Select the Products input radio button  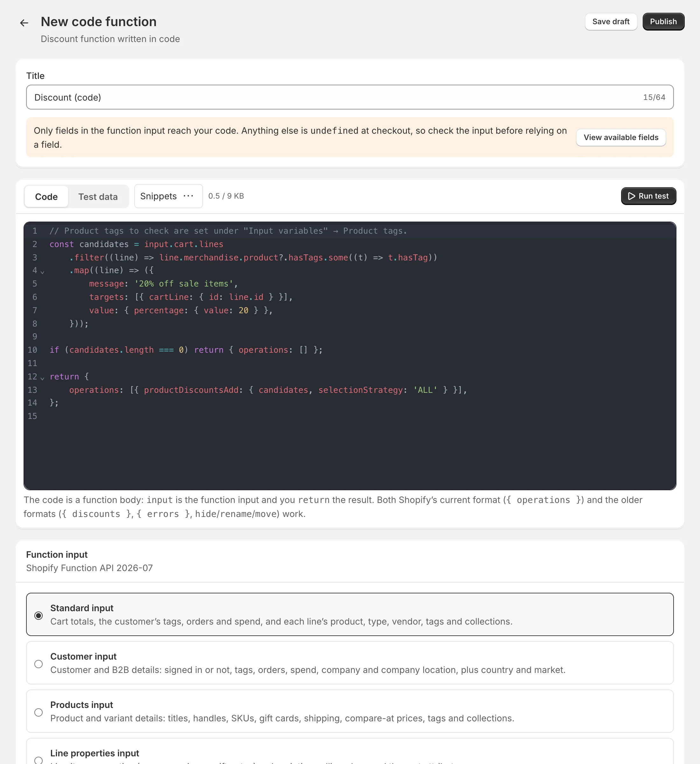(x=38, y=712)
